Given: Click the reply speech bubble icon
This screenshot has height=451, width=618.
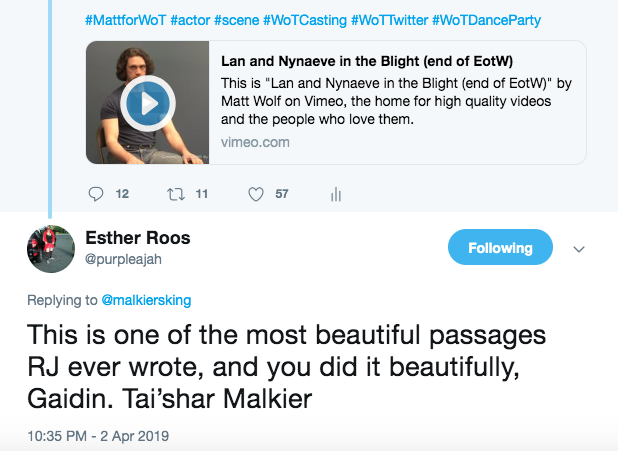Looking at the screenshot, I should click(96, 194).
